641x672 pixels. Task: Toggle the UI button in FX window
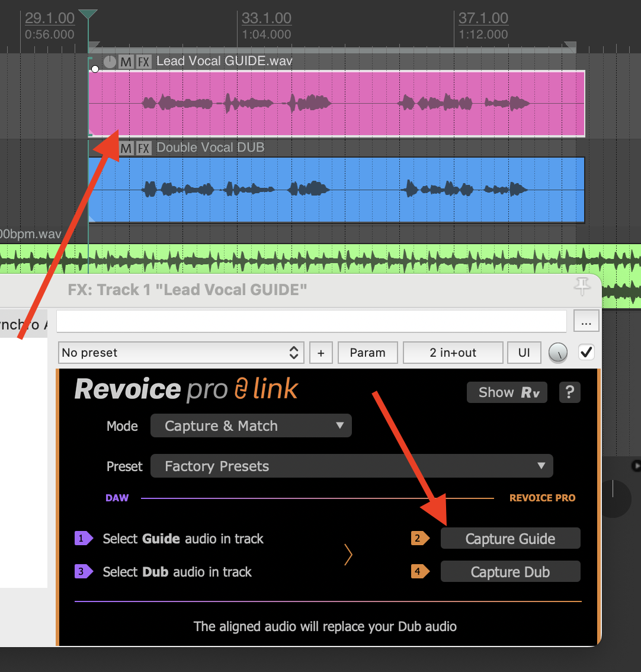pyautogui.click(x=524, y=353)
